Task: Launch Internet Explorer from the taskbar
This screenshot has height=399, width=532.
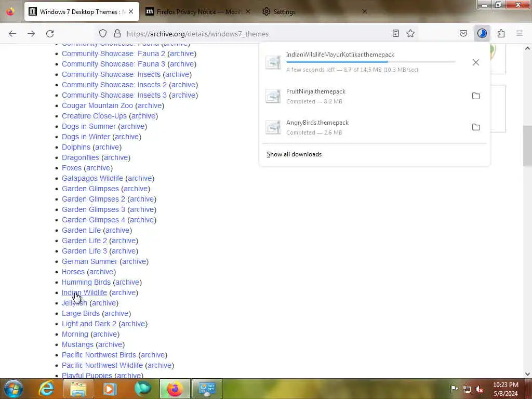Action: point(46,389)
